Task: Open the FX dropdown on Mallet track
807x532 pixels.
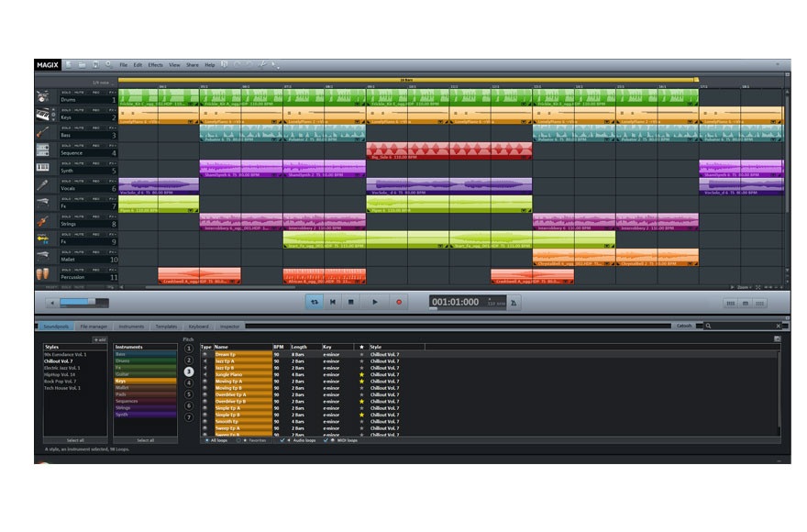Action: pyautogui.click(x=112, y=252)
